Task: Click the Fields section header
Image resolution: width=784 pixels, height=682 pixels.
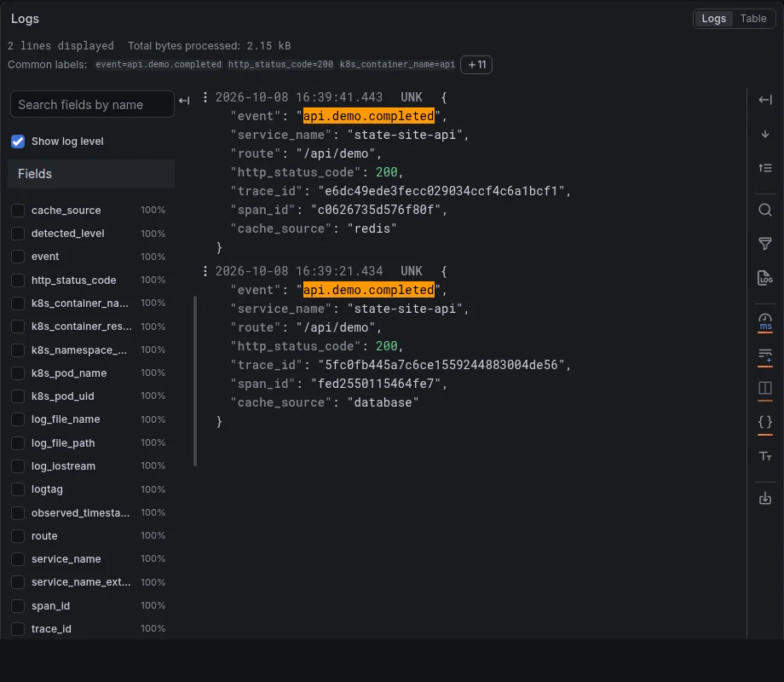Action: pos(91,174)
